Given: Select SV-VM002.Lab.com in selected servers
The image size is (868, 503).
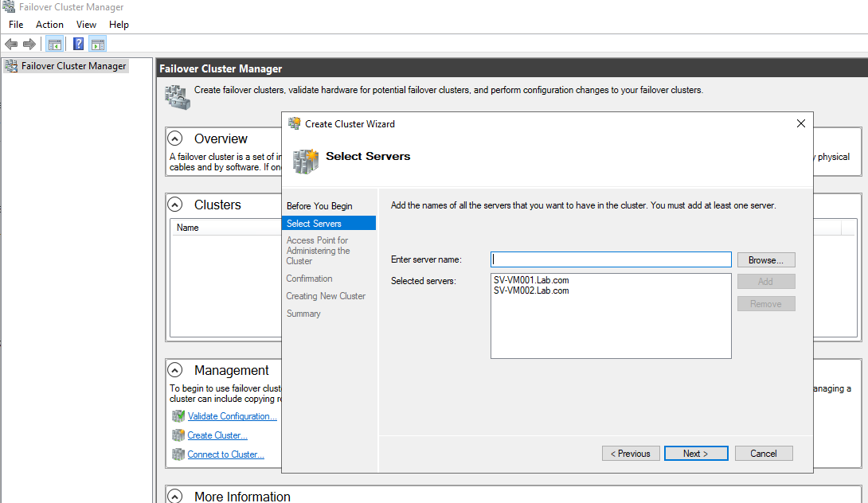Looking at the screenshot, I should (531, 290).
